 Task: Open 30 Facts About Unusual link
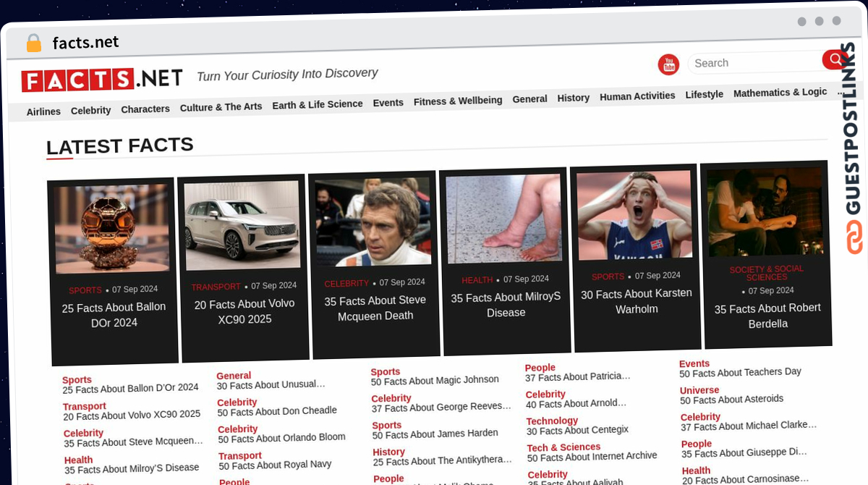coord(271,385)
